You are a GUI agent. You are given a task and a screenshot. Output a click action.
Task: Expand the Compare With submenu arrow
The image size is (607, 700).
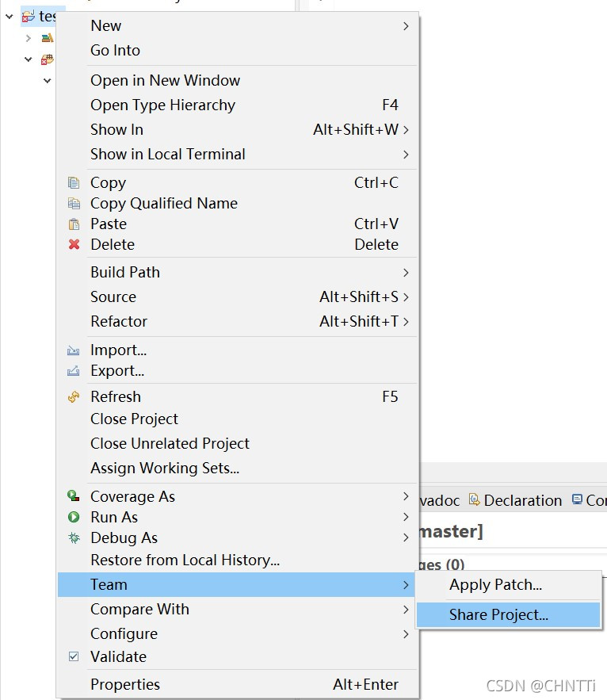click(406, 610)
